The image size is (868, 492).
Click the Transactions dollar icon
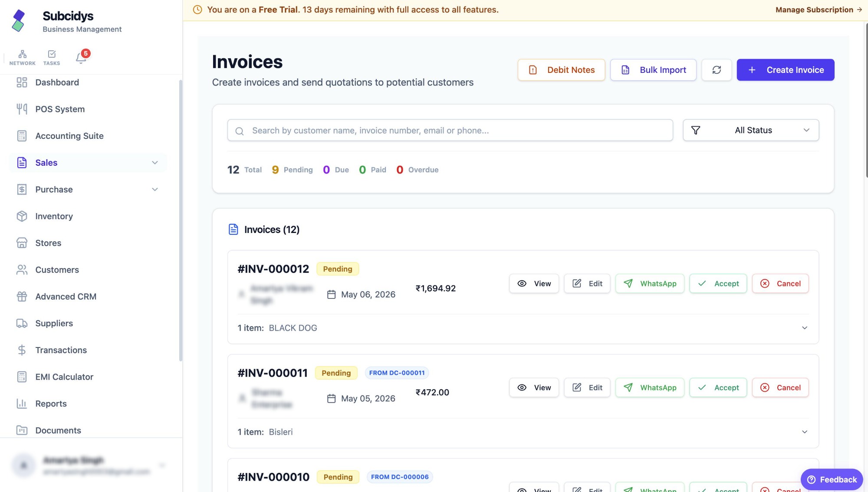tap(22, 350)
